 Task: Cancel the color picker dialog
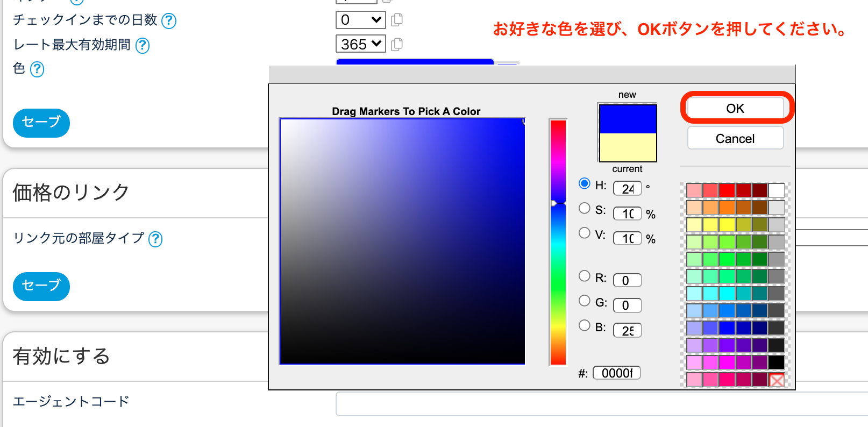pyautogui.click(x=735, y=139)
